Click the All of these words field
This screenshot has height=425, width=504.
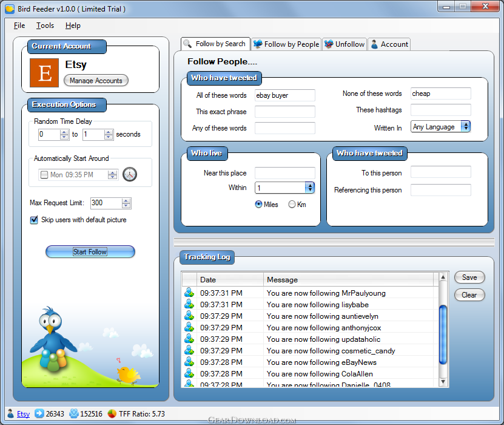pyautogui.click(x=285, y=95)
